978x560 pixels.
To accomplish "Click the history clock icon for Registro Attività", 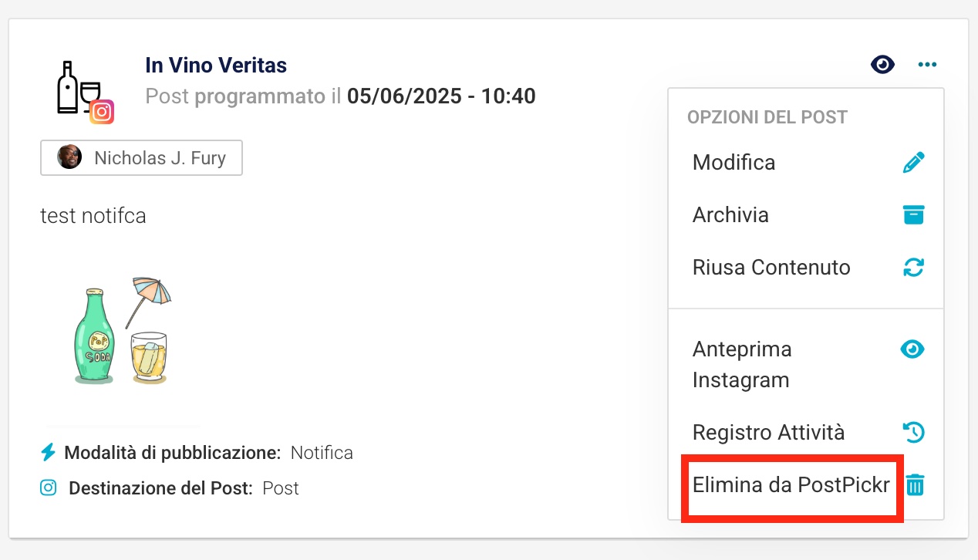I will (x=913, y=432).
